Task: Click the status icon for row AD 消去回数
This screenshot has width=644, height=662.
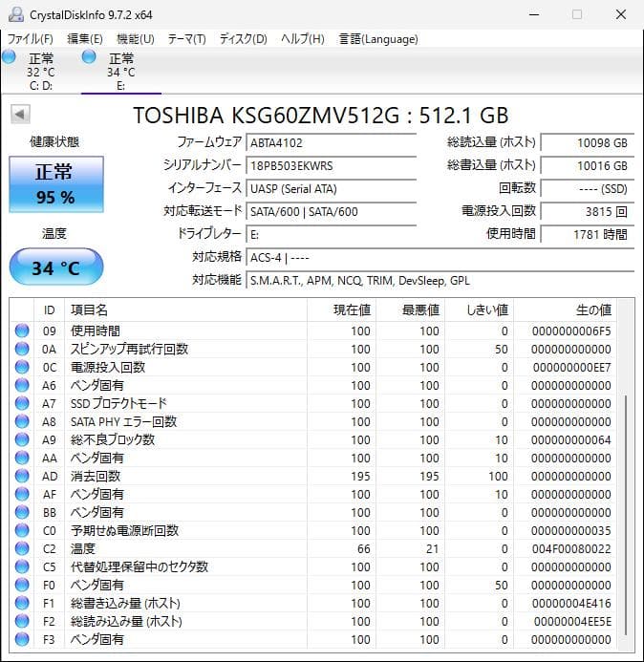Action: pyautogui.click(x=22, y=476)
